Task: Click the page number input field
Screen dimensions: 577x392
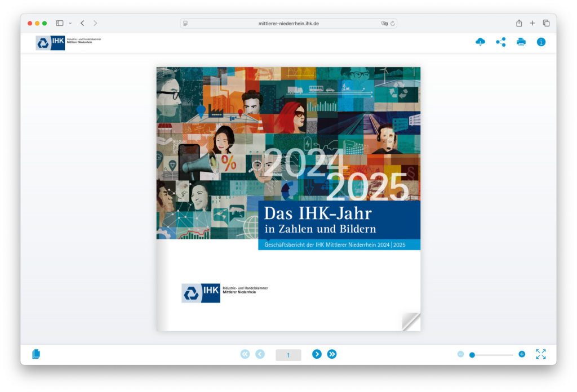Action: 288,355
